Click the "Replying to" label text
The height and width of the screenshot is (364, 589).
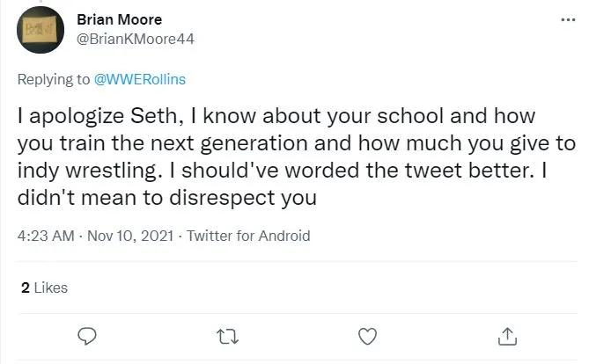click(x=52, y=79)
